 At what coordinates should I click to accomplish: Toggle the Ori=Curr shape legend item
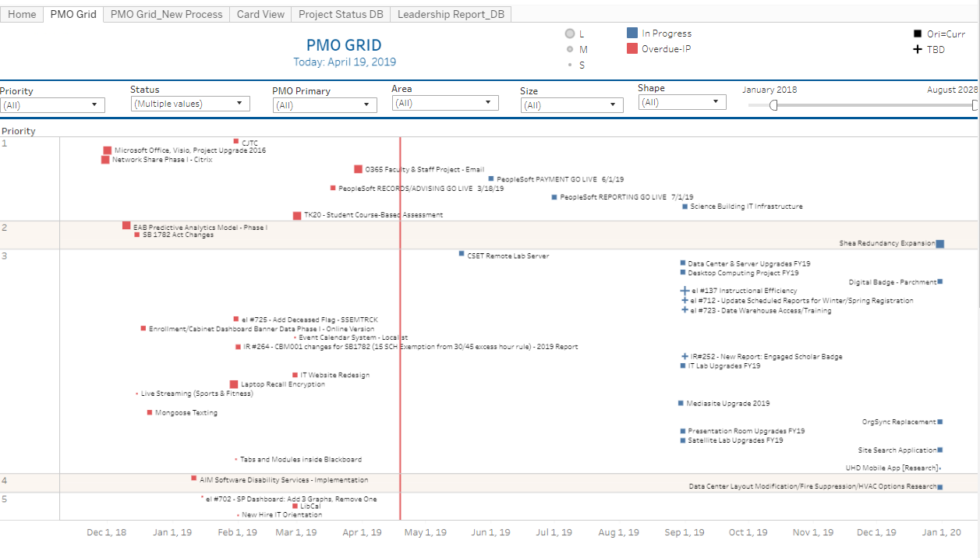tap(917, 34)
